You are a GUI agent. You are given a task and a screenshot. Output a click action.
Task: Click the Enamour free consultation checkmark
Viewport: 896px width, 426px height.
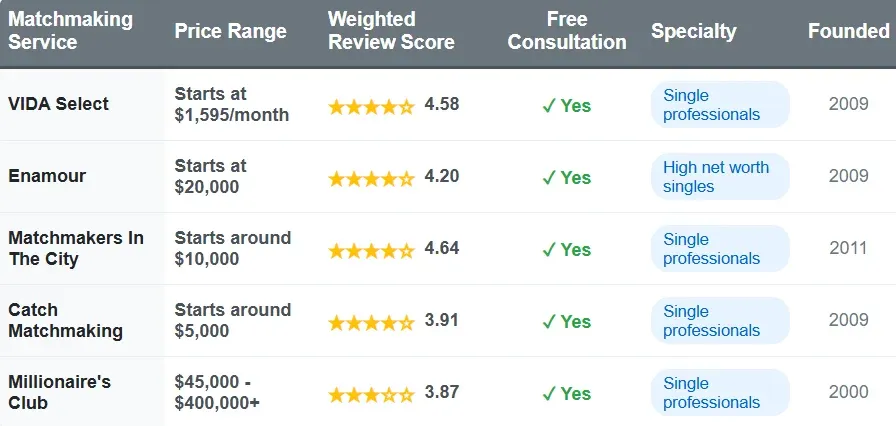point(548,177)
